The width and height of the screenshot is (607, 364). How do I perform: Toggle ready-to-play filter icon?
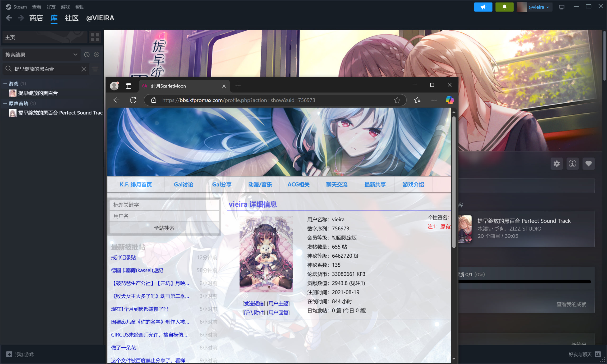coord(97,55)
